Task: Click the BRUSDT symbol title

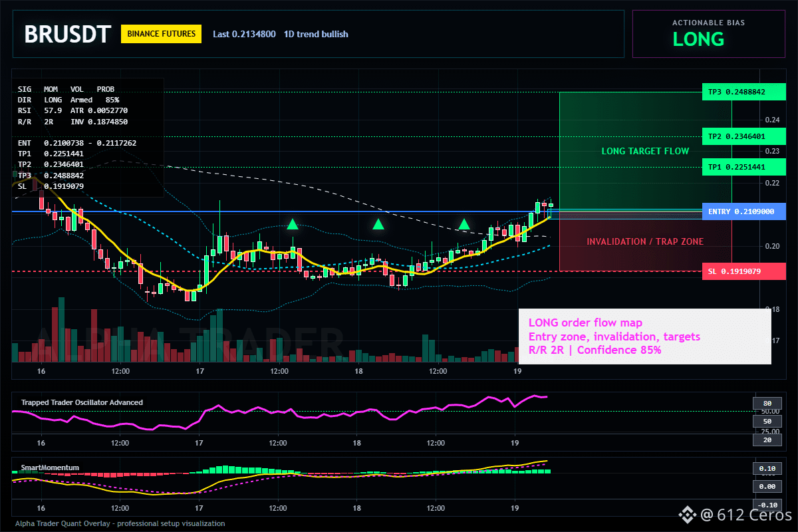Action: (67, 34)
